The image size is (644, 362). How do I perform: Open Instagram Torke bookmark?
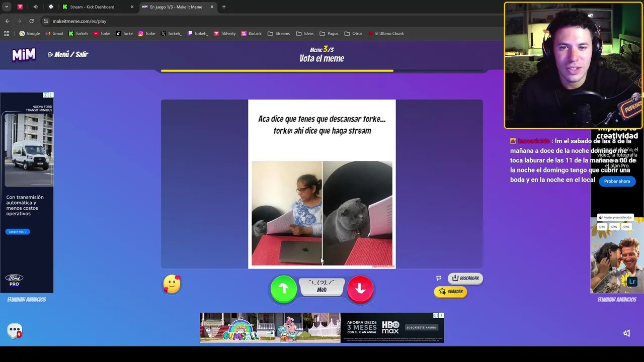[146, 34]
